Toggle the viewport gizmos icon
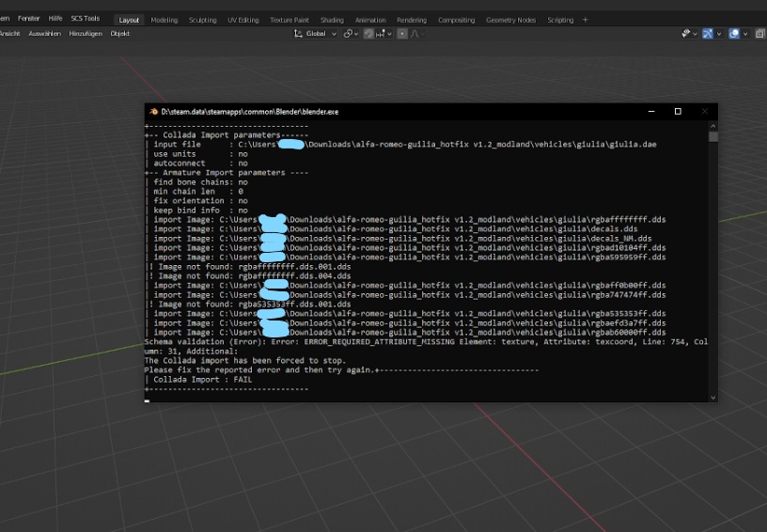Viewport: 767px width, 532px height. pos(708,34)
